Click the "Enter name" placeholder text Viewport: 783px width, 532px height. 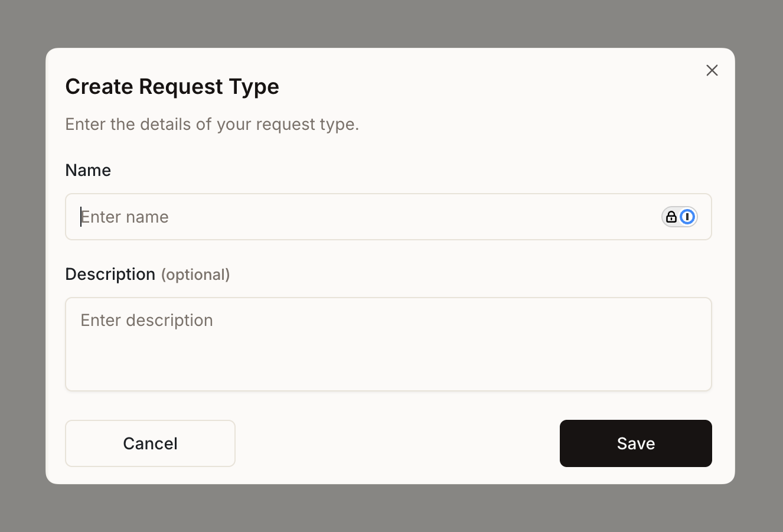[x=125, y=217]
